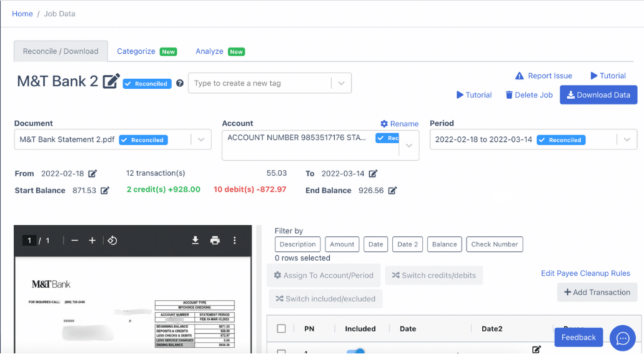Open the help question mark icon
The height and width of the screenshot is (354, 644).
180,83
